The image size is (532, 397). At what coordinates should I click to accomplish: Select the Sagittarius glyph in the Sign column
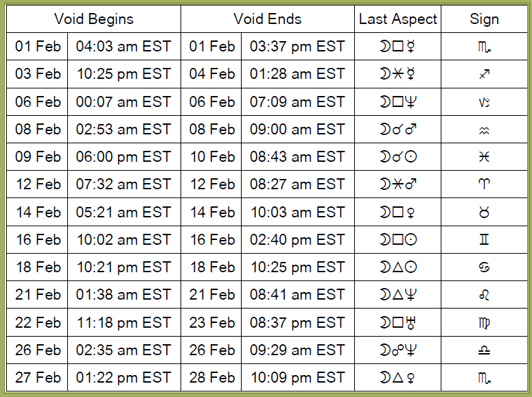click(x=484, y=74)
